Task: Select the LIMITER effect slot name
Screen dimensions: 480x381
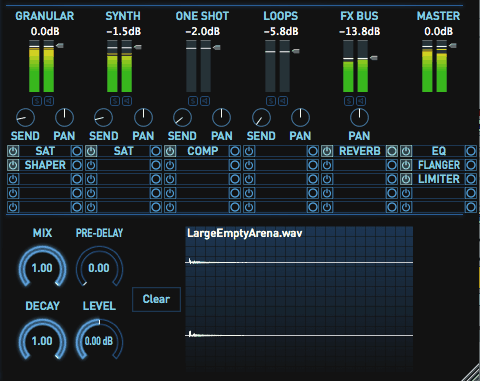Action: tap(439, 179)
